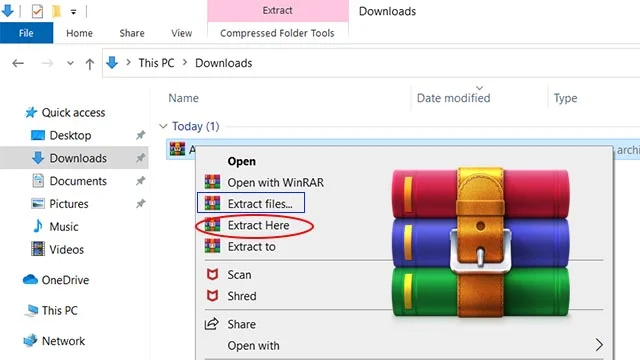Click the pin icon next to Documents
This screenshot has height=360, width=640.
(x=140, y=181)
